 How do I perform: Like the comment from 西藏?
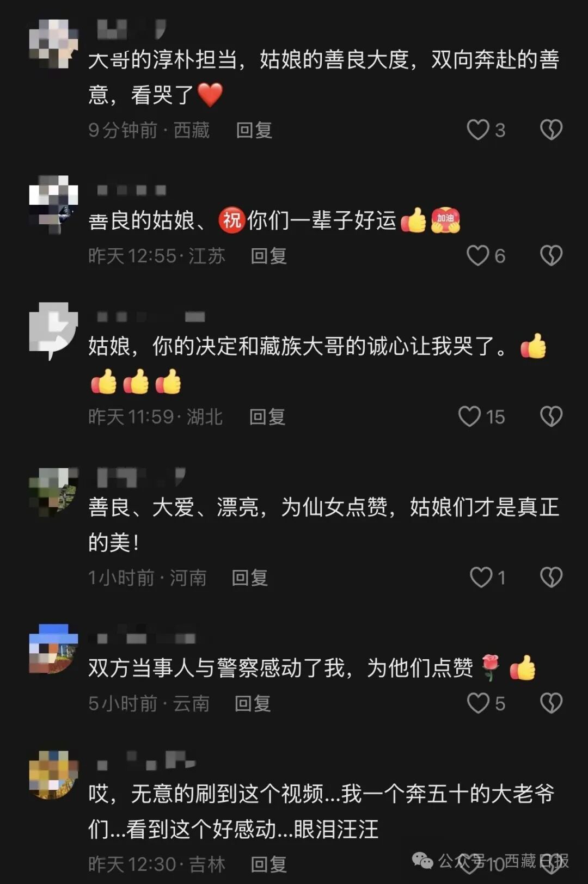(x=478, y=130)
